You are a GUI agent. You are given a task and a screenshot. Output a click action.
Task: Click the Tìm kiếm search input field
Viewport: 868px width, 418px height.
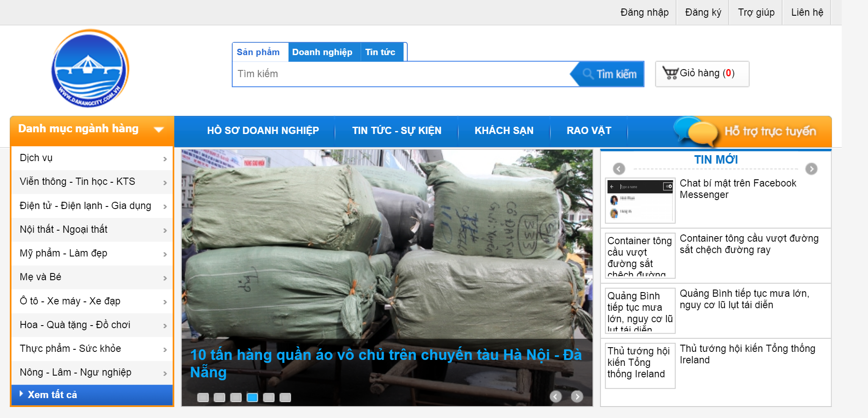[x=402, y=74]
